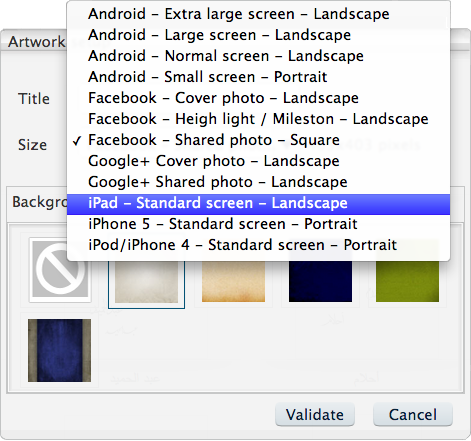Select the dark navy background swatch

click(320, 282)
